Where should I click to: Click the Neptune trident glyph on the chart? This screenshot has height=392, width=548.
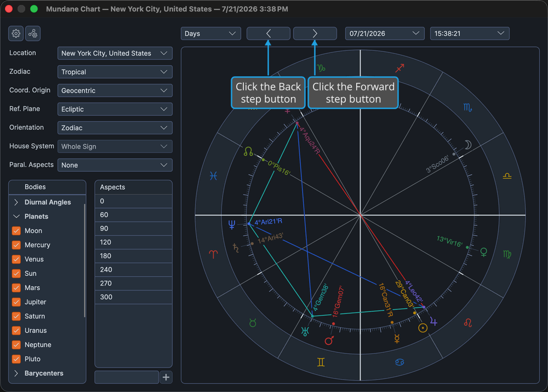232,224
